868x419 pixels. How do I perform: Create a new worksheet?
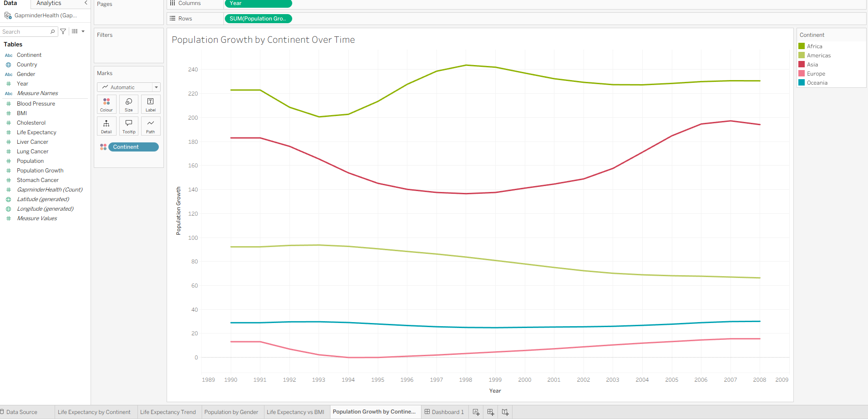476,412
